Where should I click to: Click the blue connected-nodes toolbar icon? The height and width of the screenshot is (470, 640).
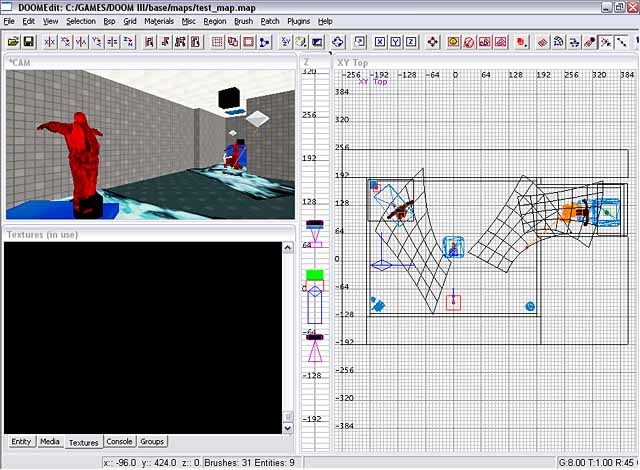(x=264, y=42)
